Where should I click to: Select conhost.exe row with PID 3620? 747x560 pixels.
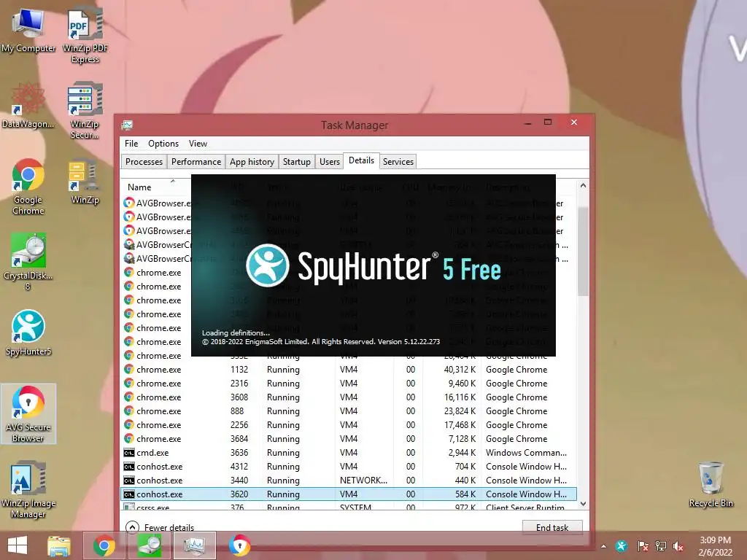point(349,494)
